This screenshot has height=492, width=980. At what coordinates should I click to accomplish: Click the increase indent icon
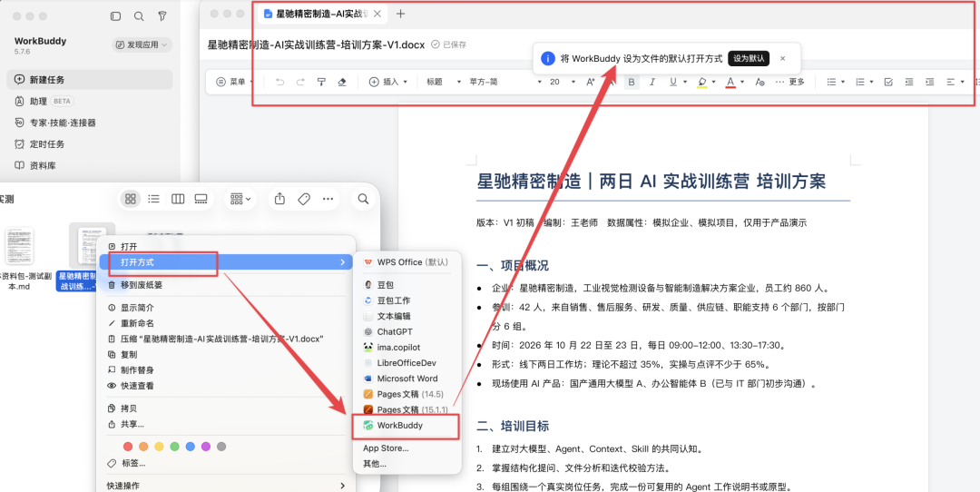(929, 82)
